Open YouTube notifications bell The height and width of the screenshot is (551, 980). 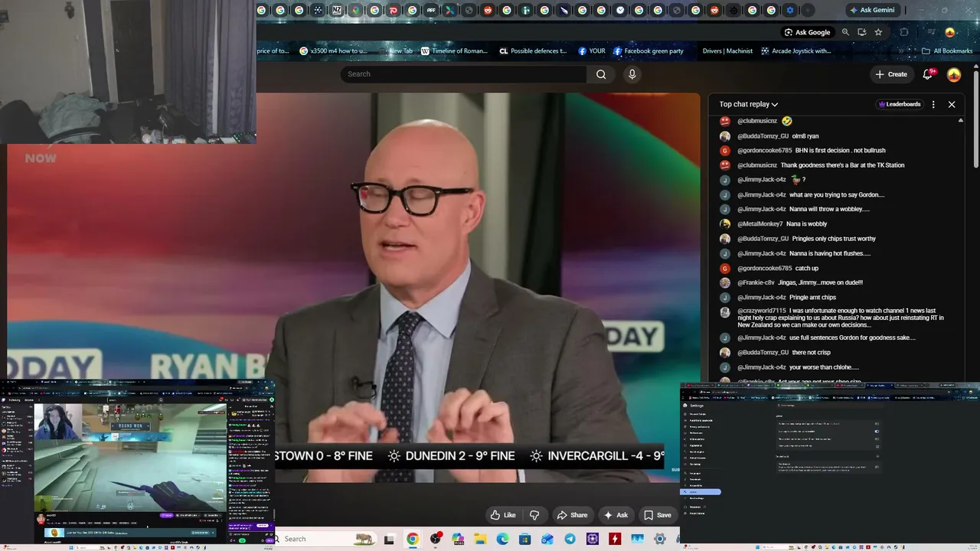(928, 74)
